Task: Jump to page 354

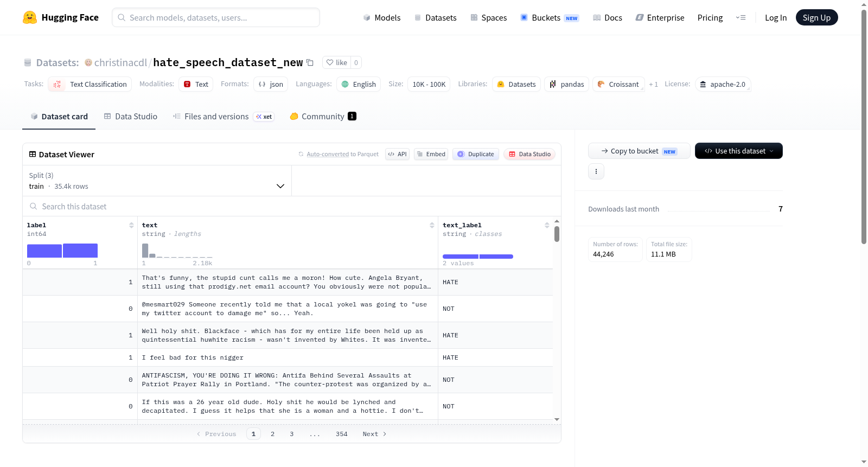Action: point(341,434)
